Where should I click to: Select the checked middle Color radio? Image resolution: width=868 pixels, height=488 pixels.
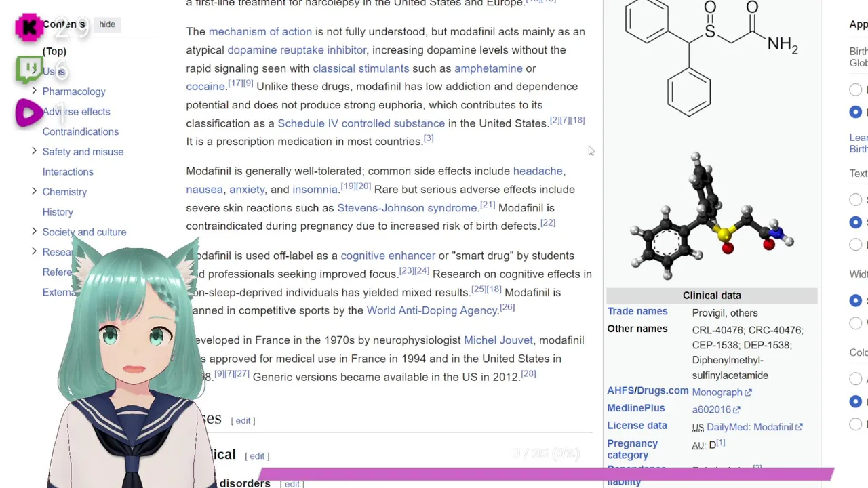tap(856, 401)
